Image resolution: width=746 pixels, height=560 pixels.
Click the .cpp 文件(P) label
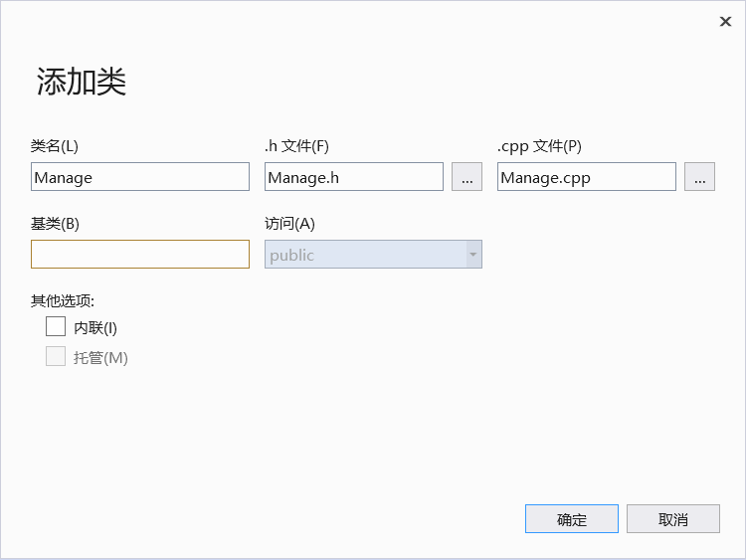coord(539,146)
